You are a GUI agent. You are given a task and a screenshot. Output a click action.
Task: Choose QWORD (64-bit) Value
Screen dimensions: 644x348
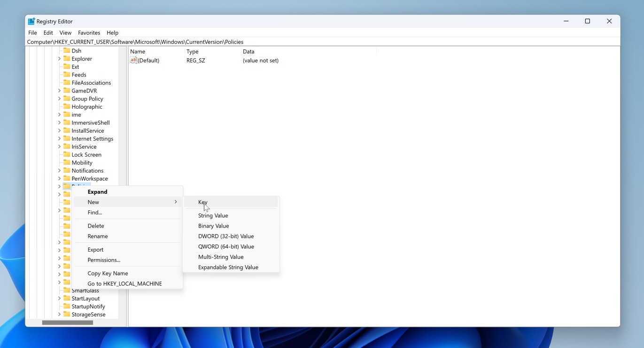pos(231,246)
